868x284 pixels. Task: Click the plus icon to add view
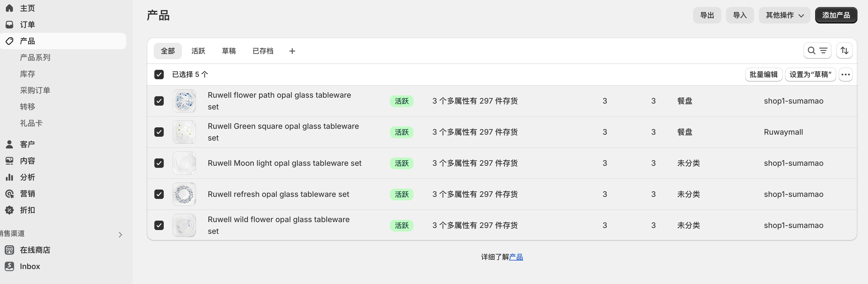point(292,51)
